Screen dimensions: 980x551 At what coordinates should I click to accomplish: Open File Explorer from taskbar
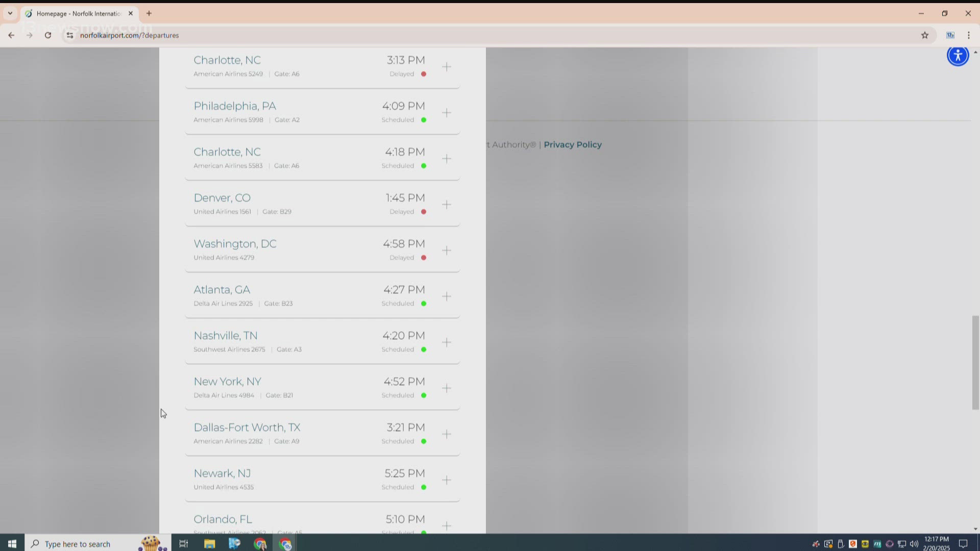click(x=209, y=544)
